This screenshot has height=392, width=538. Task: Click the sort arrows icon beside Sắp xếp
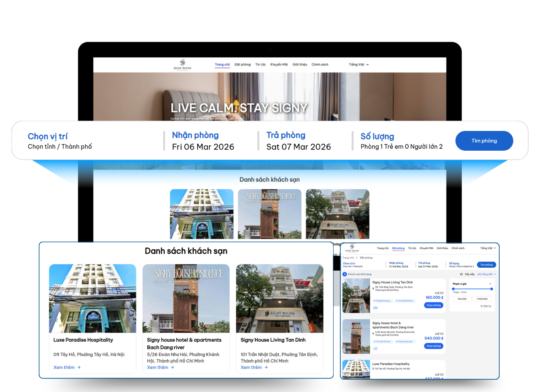461,274
